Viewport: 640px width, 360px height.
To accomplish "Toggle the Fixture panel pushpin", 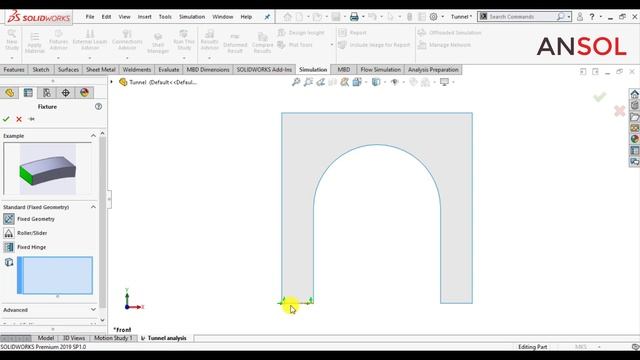I will coord(31,119).
